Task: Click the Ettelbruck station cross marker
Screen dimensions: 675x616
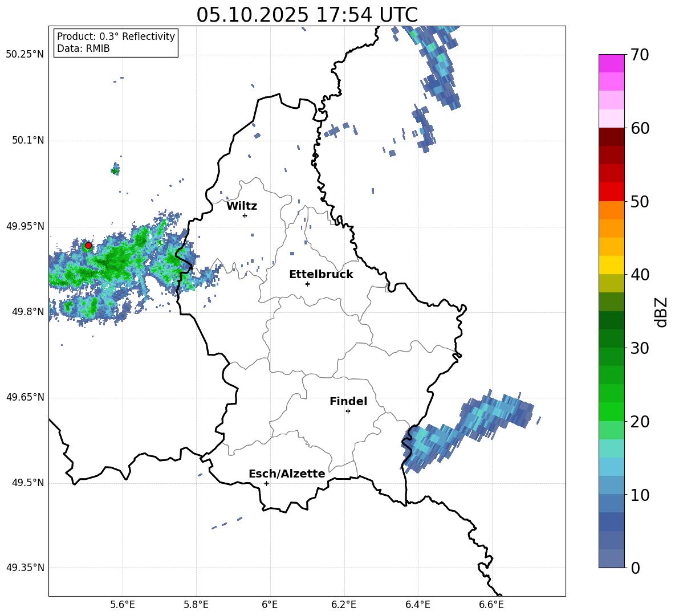Action: coord(307,284)
